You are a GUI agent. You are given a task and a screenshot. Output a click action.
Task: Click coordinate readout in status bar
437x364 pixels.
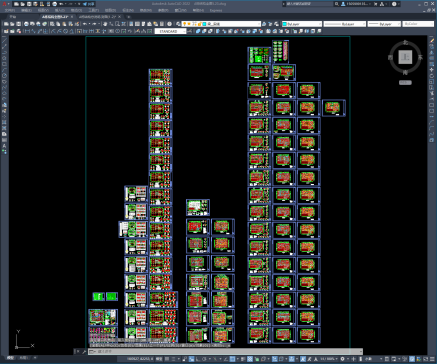click(x=139, y=359)
